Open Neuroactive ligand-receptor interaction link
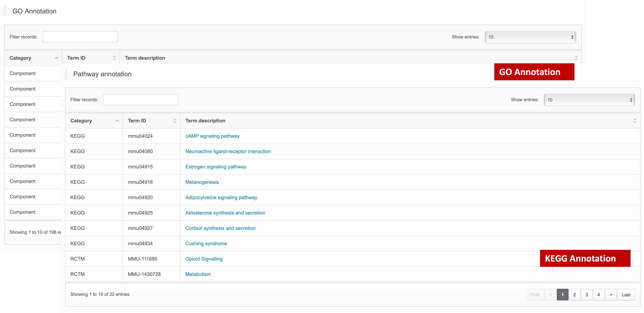 point(228,151)
